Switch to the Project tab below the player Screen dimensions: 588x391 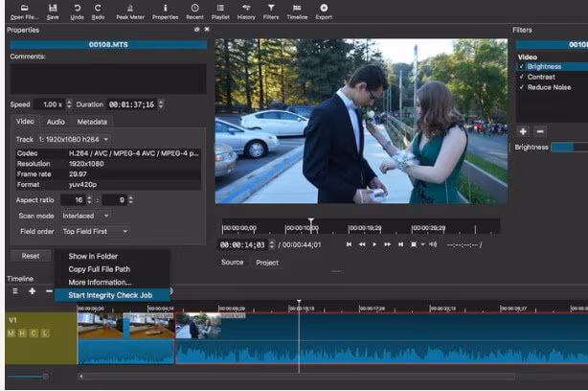click(x=267, y=263)
